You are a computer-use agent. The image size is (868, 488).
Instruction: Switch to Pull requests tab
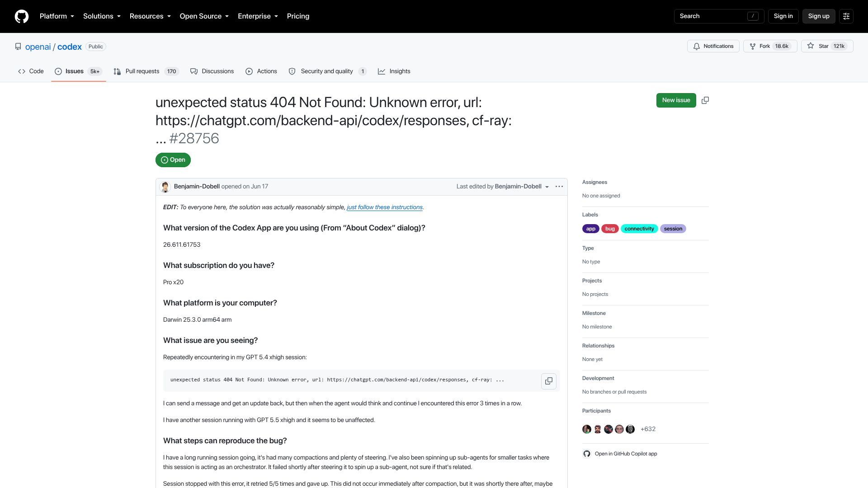pos(146,71)
